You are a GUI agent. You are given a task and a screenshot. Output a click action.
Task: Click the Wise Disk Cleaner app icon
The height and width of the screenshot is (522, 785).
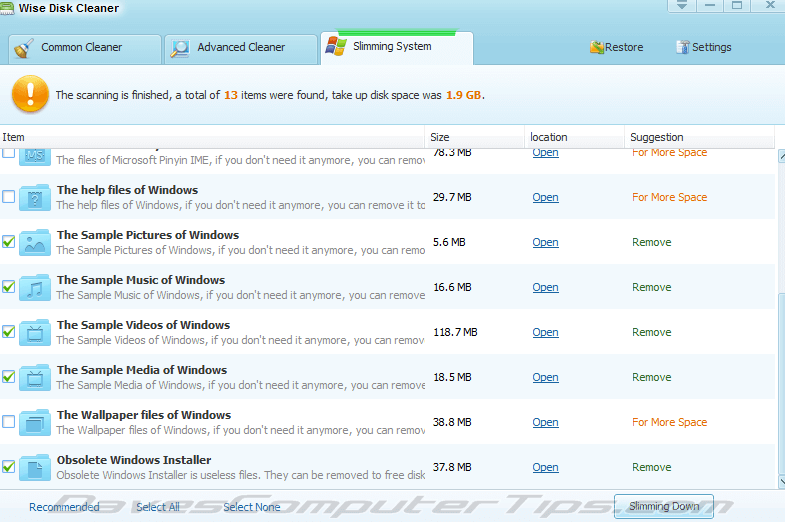7,8
